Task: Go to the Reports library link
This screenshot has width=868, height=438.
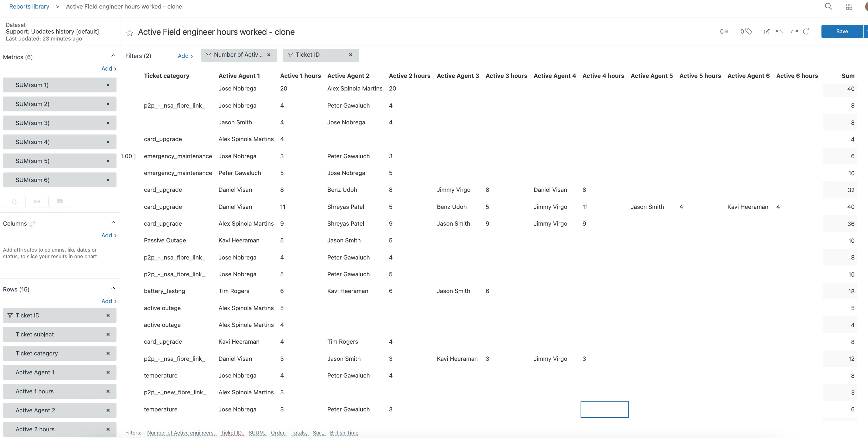Action: click(x=29, y=6)
